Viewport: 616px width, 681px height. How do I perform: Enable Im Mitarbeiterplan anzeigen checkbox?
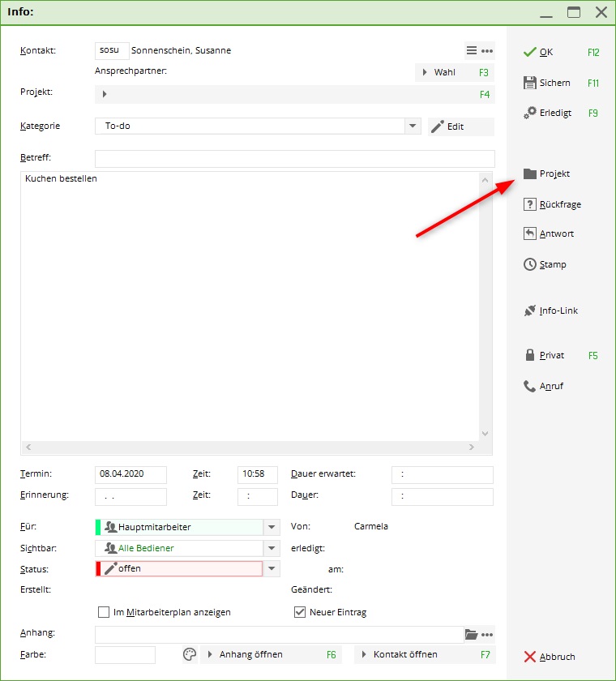tap(104, 612)
